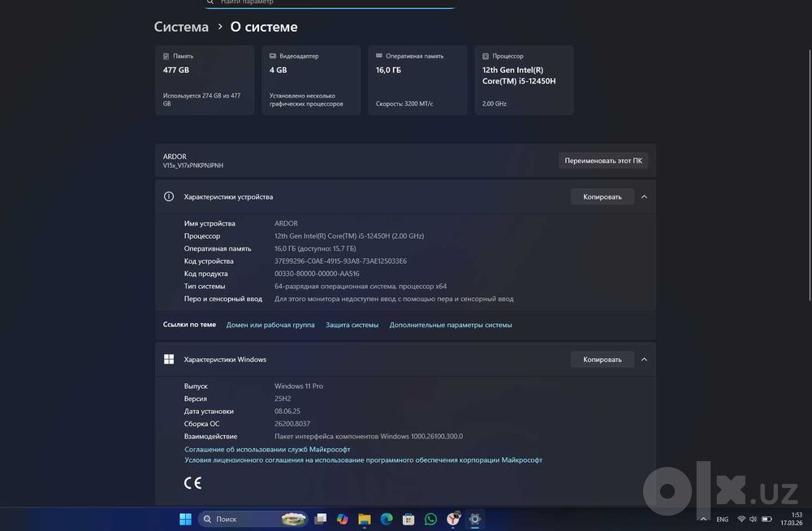Image resolution: width=812 pixels, height=531 pixels.
Task: Click the info icon beside Характеристики устройства
Action: click(x=169, y=196)
